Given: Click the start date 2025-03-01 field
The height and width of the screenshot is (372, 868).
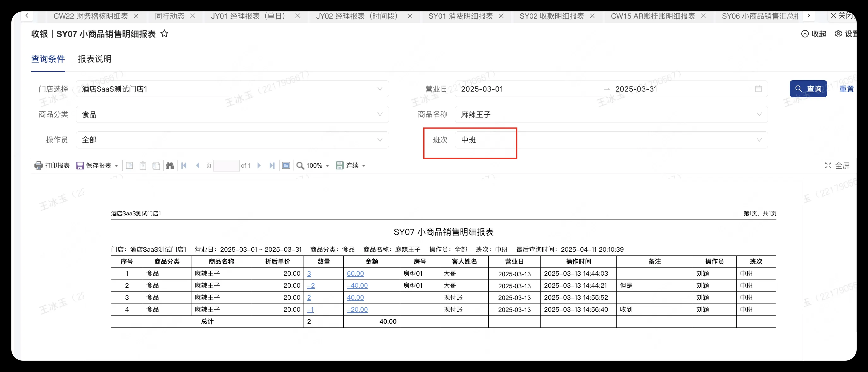Looking at the screenshot, I should [482, 89].
